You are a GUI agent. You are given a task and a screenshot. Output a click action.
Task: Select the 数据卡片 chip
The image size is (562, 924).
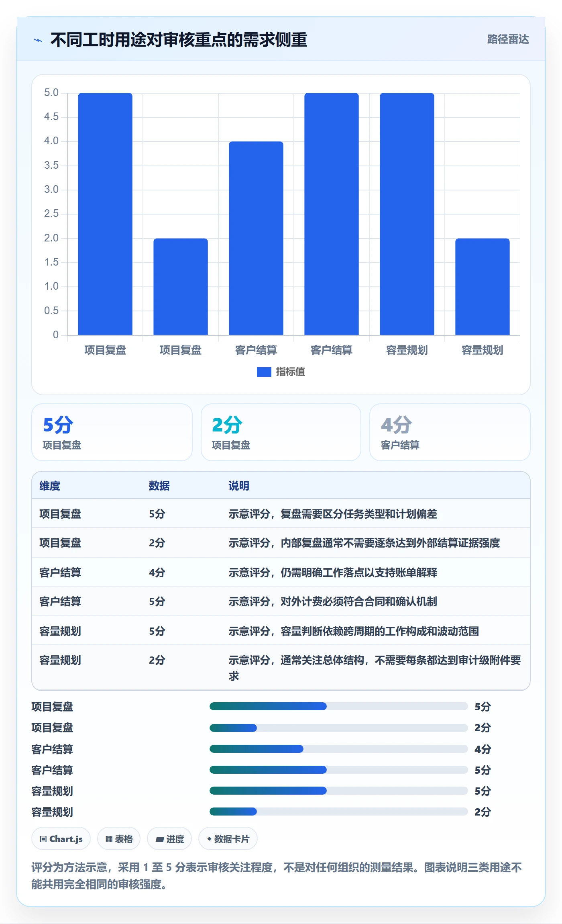(x=228, y=839)
